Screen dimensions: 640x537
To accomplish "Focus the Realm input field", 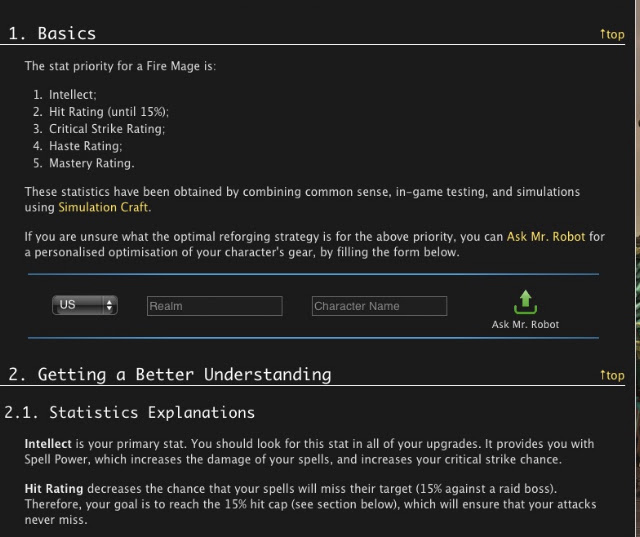I will pyautogui.click(x=215, y=306).
